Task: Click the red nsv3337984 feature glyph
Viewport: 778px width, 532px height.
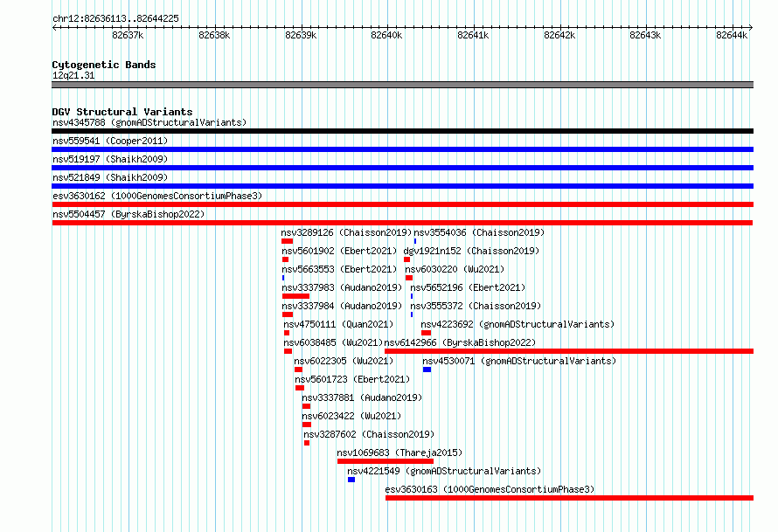Action: click(288, 314)
